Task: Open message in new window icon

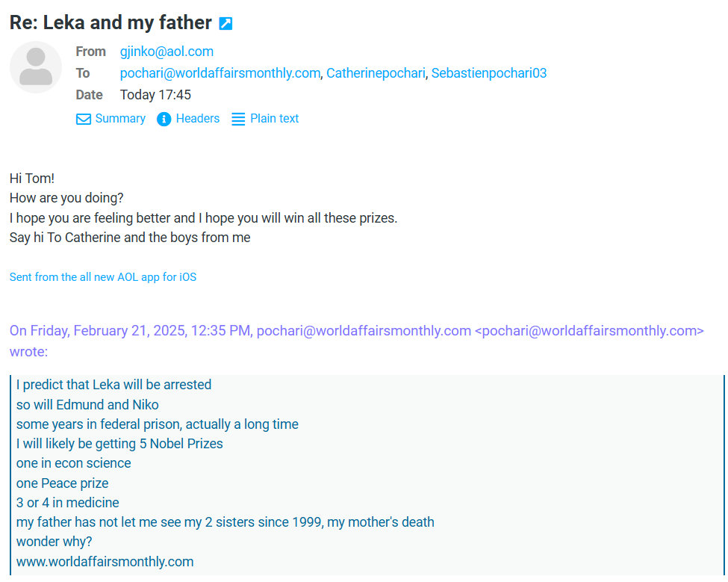Action: pyautogui.click(x=225, y=23)
